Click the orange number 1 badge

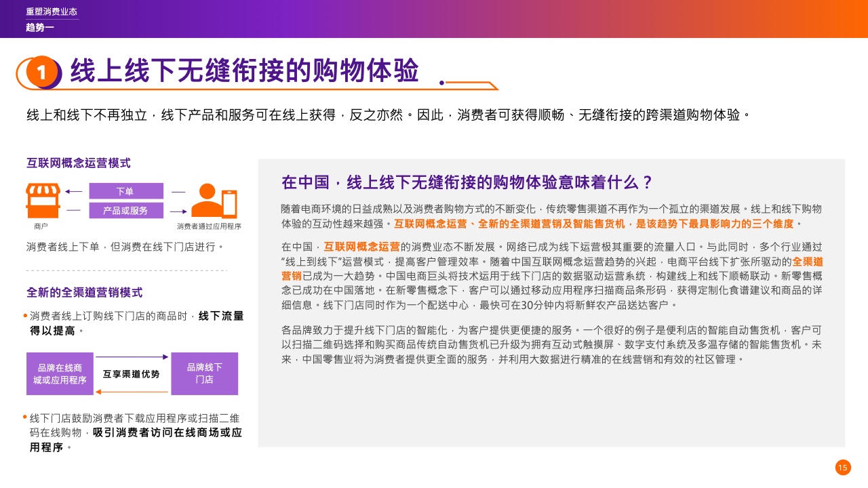pyautogui.click(x=41, y=73)
